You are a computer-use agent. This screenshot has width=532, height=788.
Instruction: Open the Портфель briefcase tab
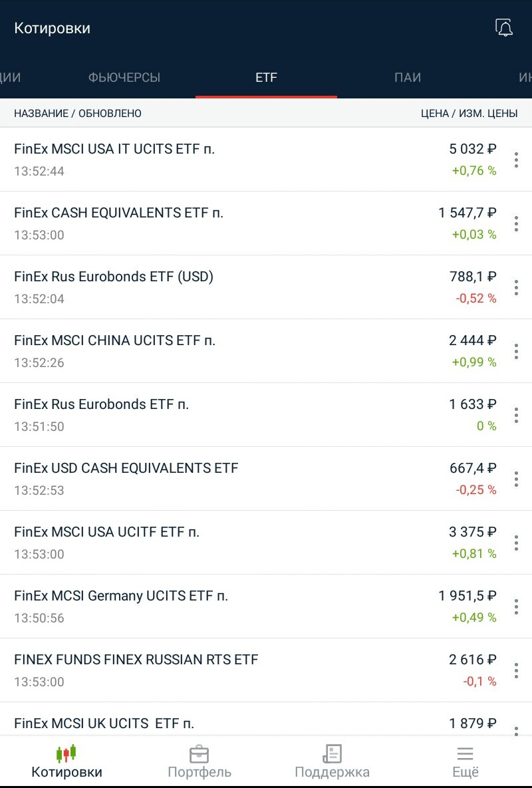point(199,762)
